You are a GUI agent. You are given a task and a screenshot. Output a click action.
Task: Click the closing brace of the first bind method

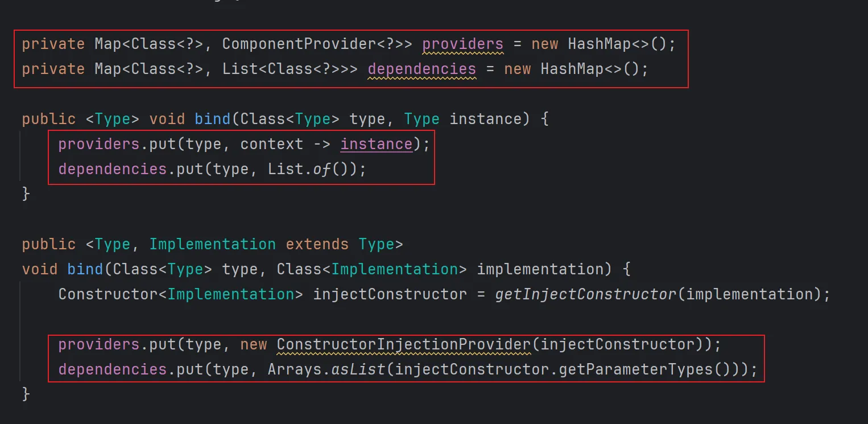tap(26, 194)
